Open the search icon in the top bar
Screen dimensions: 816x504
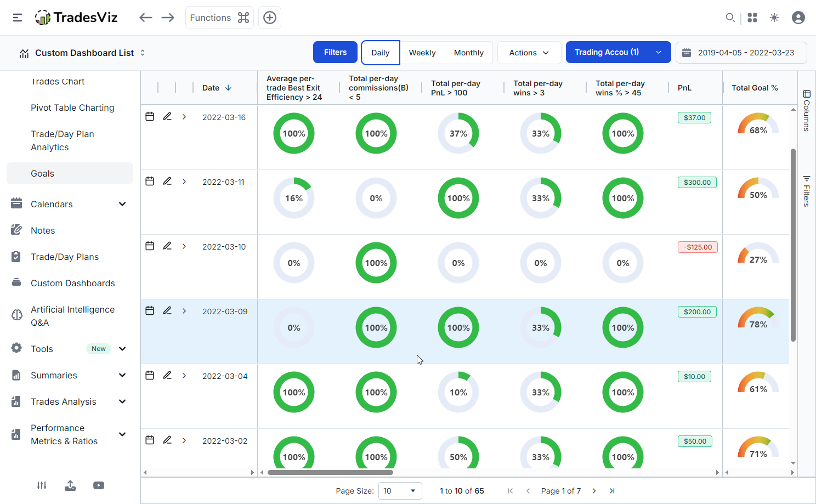click(x=730, y=18)
